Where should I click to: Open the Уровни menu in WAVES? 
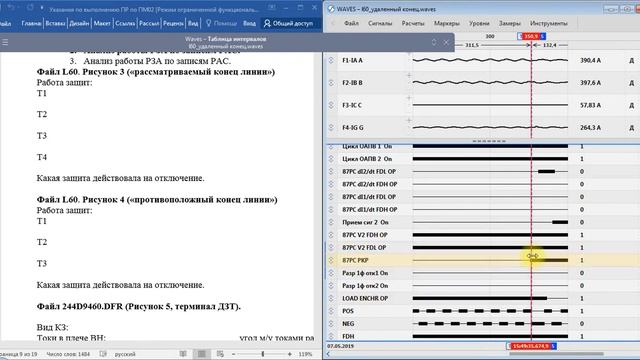pyautogui.click(x=479, y=23)
